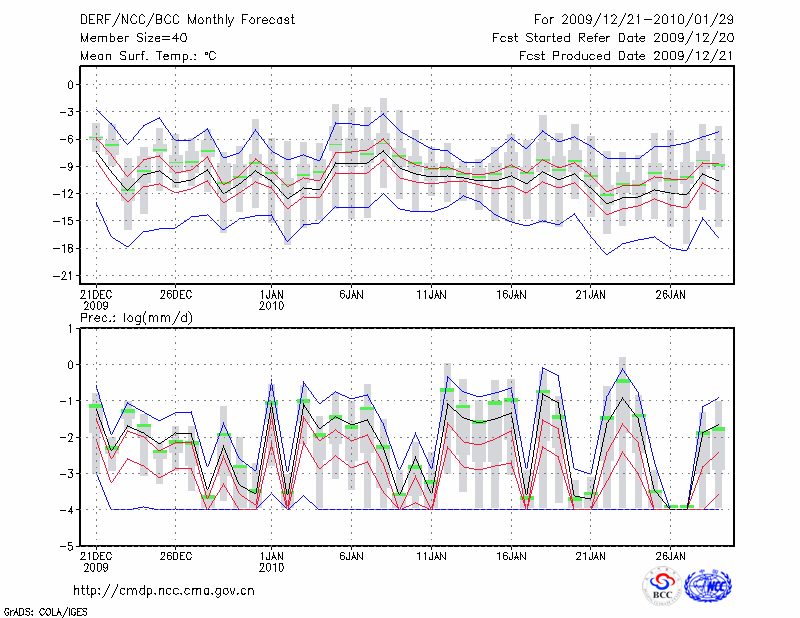The image size is (800, 618).
Task: Select 6JAN tick on temperature chart axis
Action: coord(351,294)
